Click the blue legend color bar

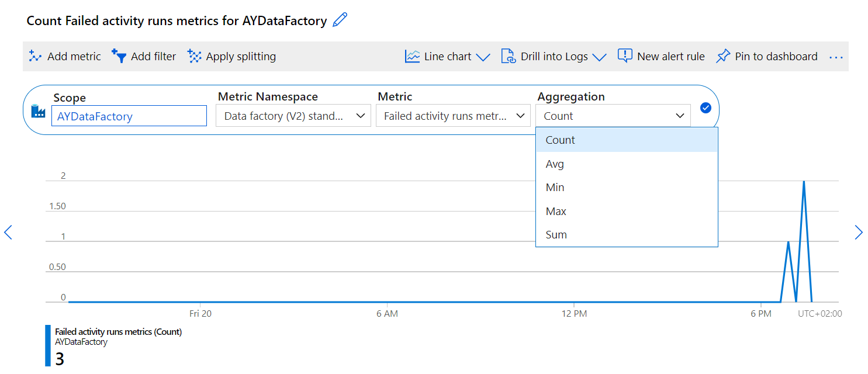coord(48,345)
